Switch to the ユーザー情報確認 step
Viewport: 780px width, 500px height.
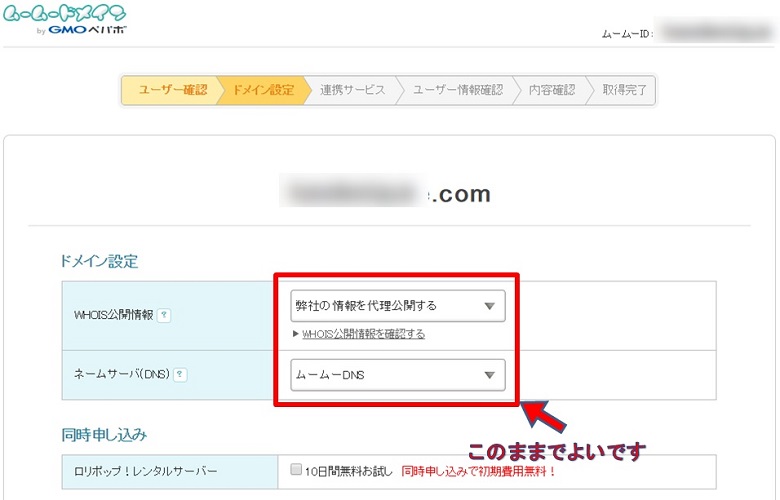457,90
